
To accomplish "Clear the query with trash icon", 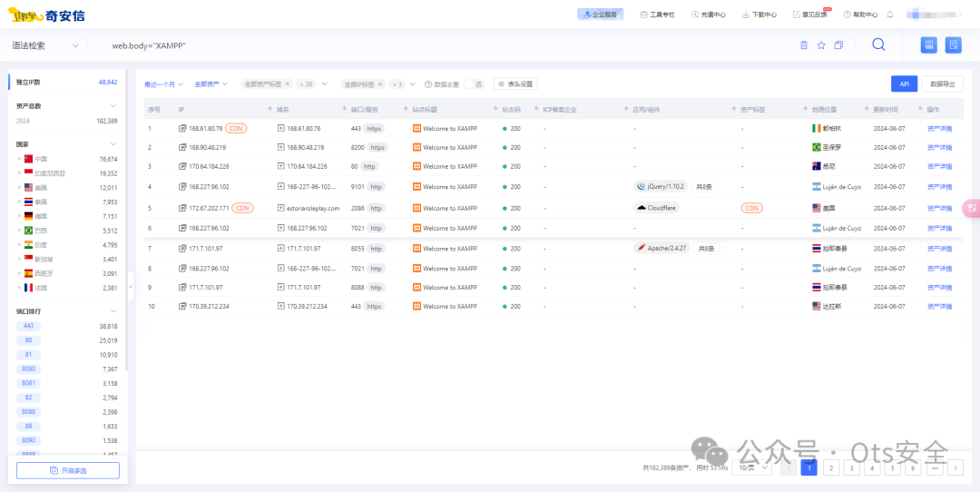I will 804,45.
